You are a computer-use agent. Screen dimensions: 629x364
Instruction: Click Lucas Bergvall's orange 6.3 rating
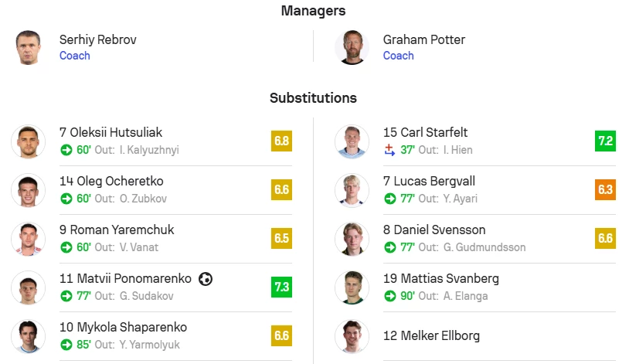pos(605,189)
